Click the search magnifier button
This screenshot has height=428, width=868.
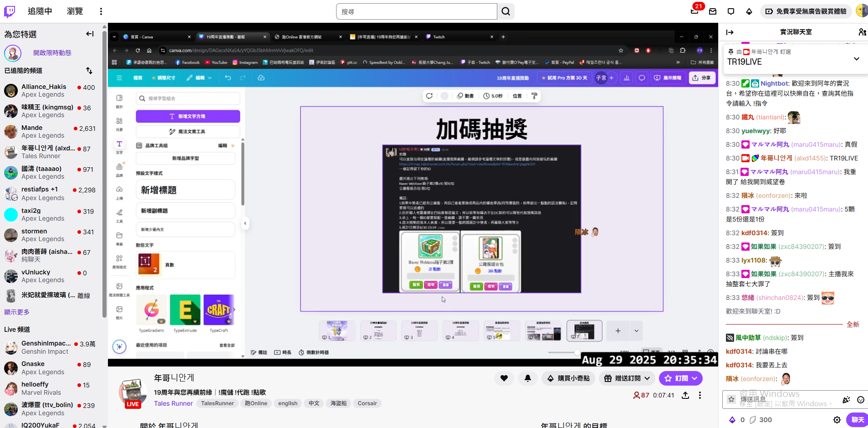tap(505, 11)
